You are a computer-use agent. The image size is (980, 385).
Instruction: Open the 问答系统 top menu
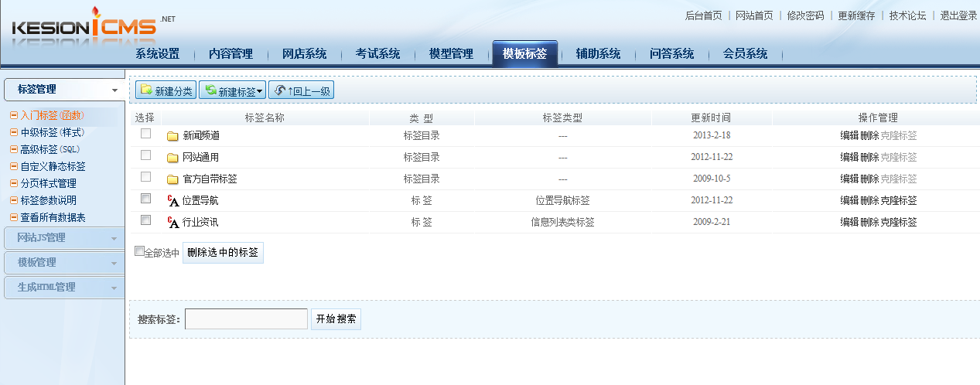[x=671, y=54]
